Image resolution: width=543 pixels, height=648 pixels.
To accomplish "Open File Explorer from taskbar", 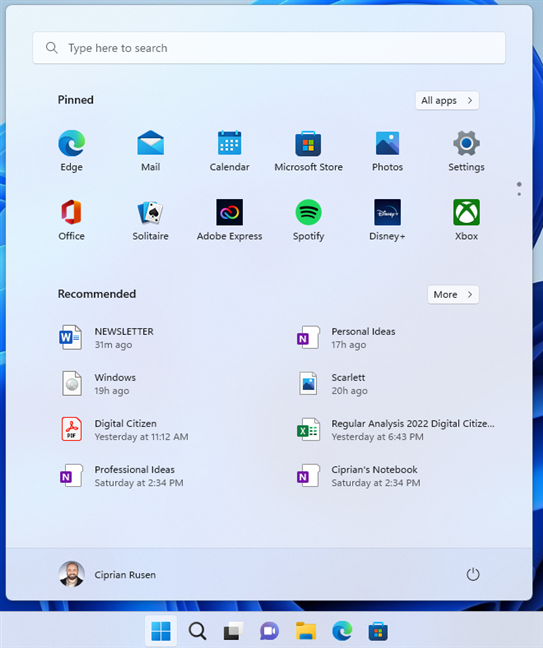I will point(306,631).
